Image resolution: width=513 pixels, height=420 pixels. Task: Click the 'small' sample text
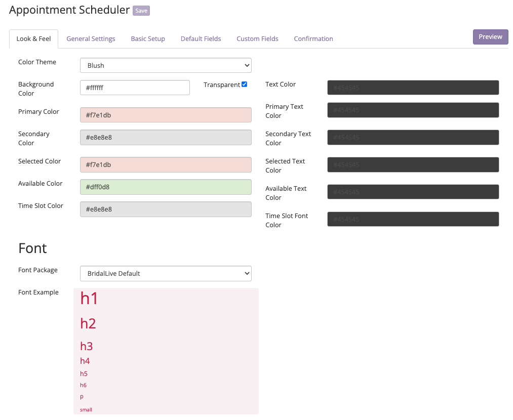point(86,409)
